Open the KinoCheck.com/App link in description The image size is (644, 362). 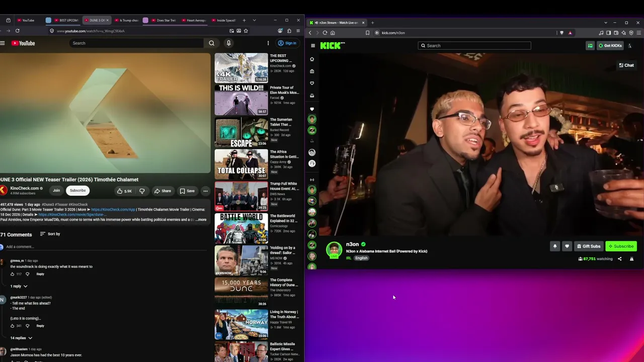(113, 210)
